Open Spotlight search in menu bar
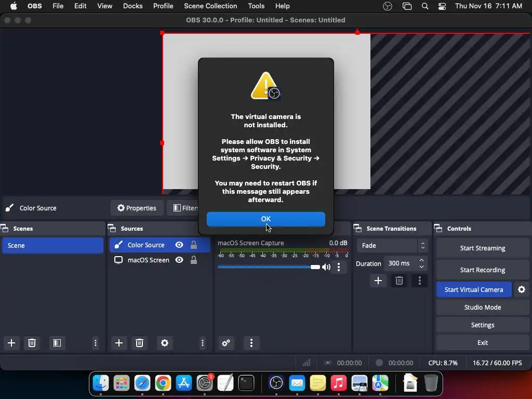Viewport: 532px width, 399px height. click(425, 6)
